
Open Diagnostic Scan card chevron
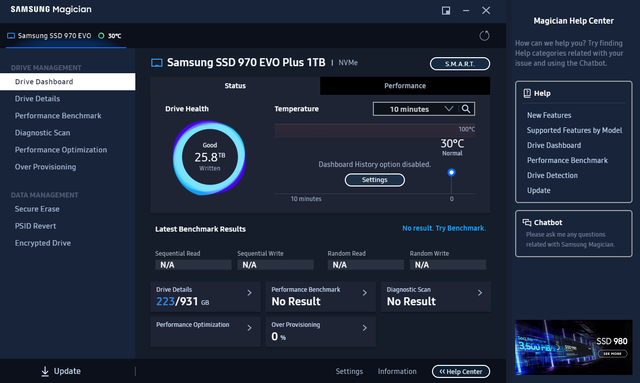coord(480,293)
